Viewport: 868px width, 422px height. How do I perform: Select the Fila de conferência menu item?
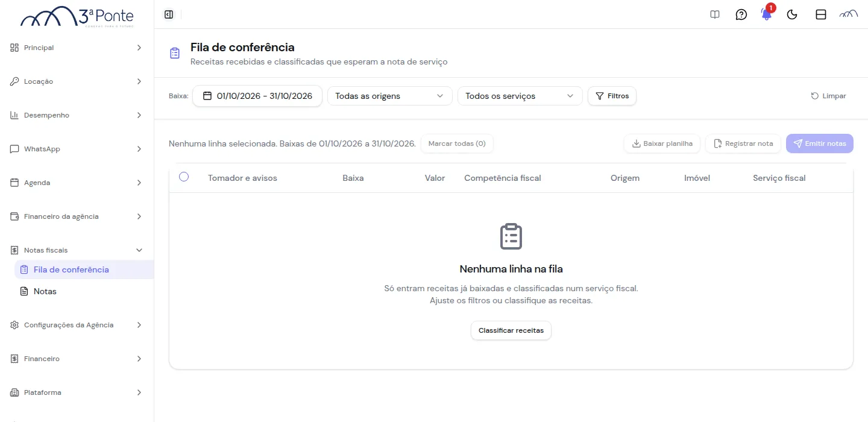84,269
